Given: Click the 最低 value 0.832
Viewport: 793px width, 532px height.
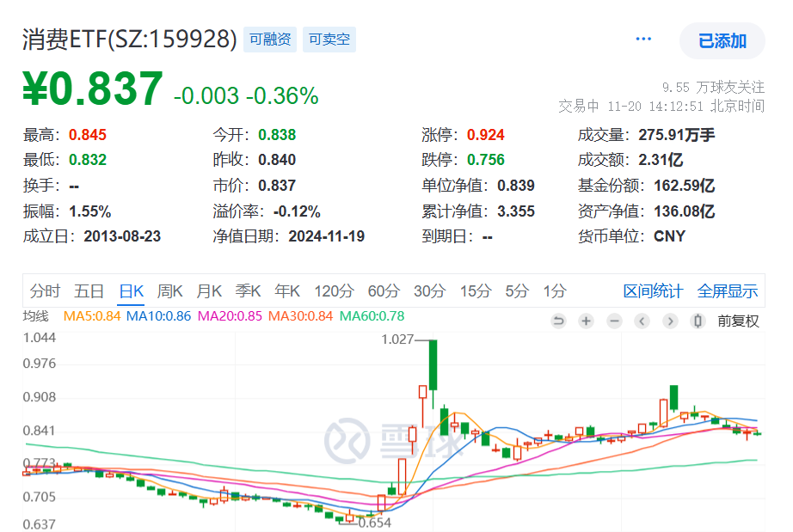Looking at the screenshot, I should point(88,160).
